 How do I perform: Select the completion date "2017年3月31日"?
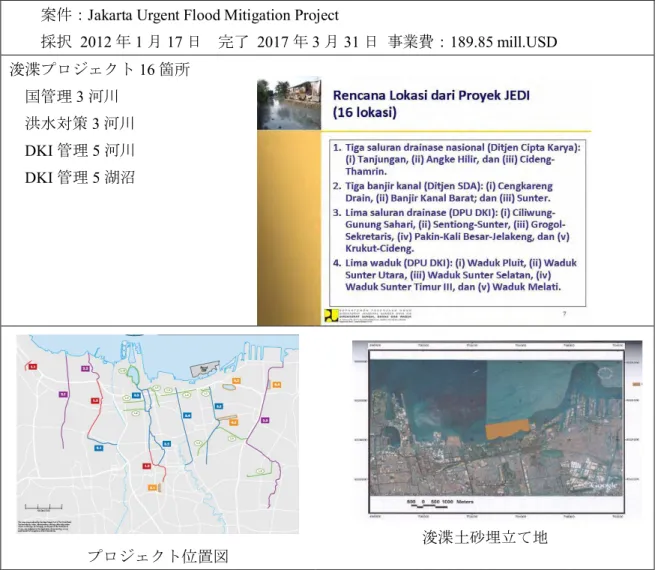pos(317,42)
